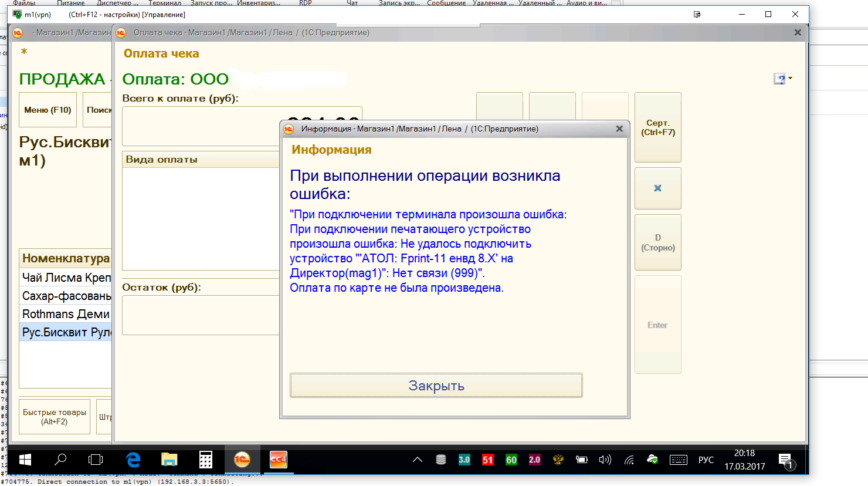Select Rothmans Деми in the nomenclature list
This screenshot has width=868, height=486.
[x=66, y=314]
